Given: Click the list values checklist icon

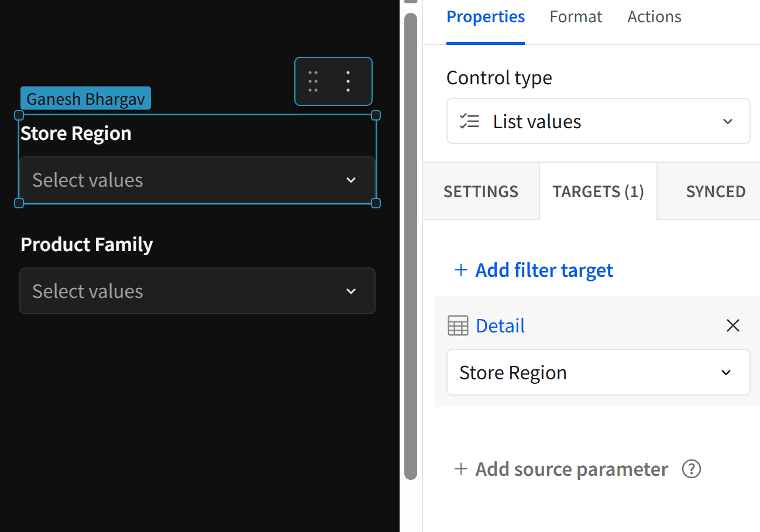Looking at the screenshot, I should click(469, 121).
